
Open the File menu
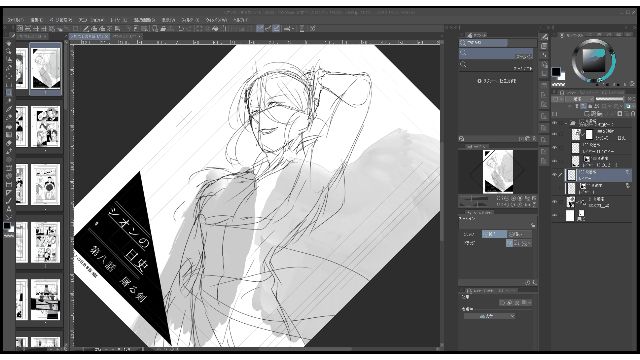point(16,20)
